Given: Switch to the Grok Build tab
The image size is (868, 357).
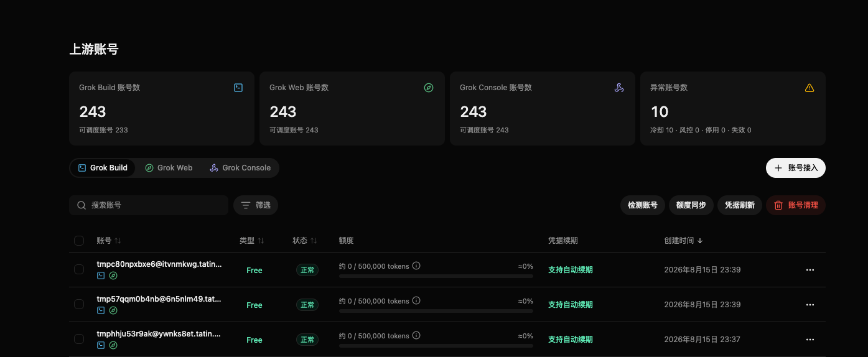Looking at the screenshot, I should (103, 168).
